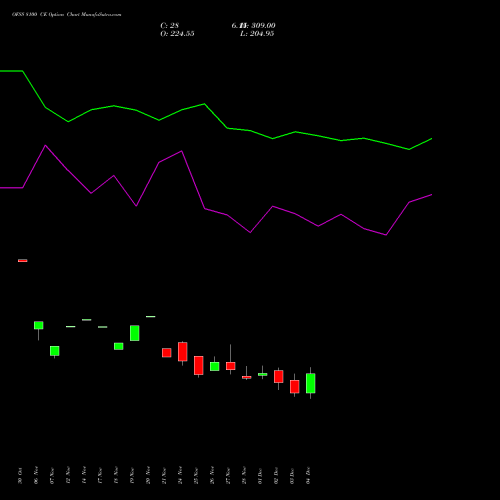This screenshot has width=500, height=500.
Task: Click the '01 Dec' date label
Action: pos(260,476)
